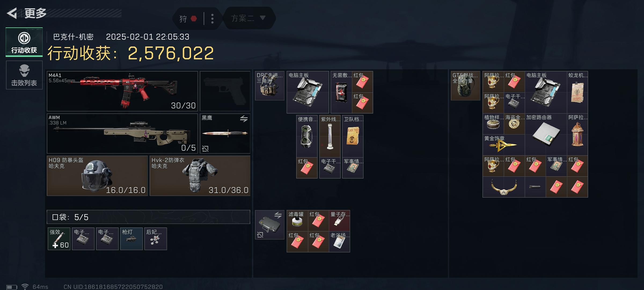This screenshot has height=290, width=644.
Task: Select the AWM sniper rifle slot
Action: 122,133
